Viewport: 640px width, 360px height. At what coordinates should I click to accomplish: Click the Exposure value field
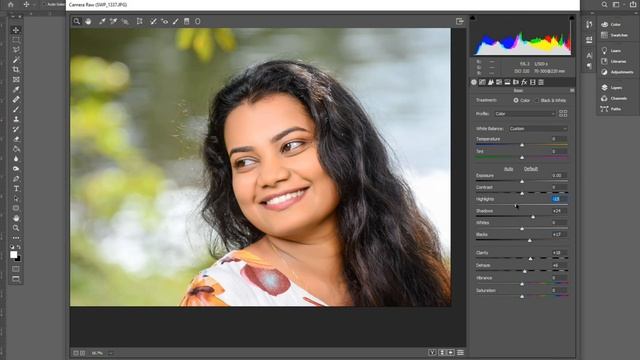[x=559, y=175]
